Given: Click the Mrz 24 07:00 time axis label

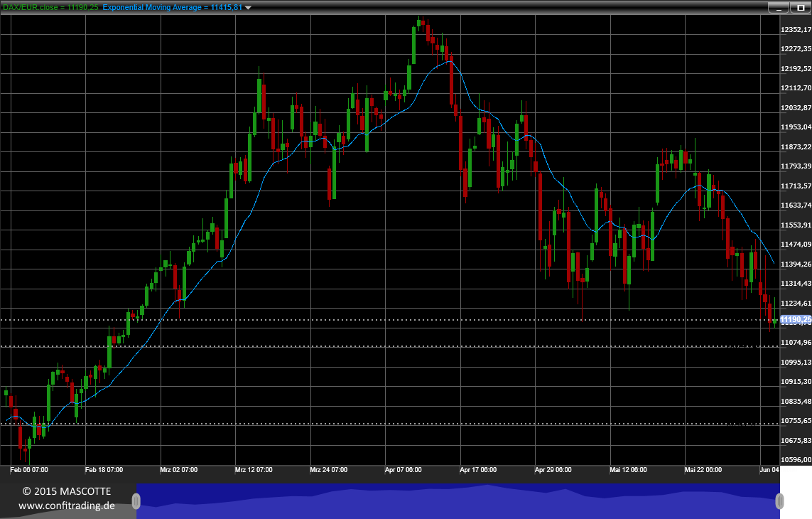Looking at the screenshot, I should tap(329, 470).
